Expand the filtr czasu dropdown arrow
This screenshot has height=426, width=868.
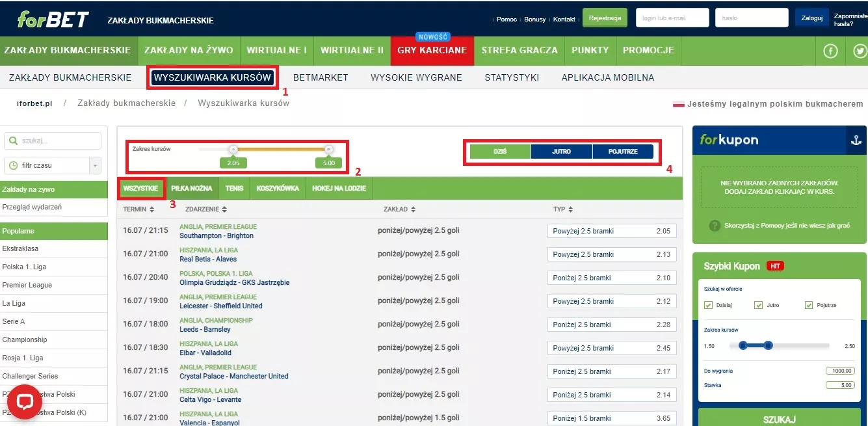pos(96,165)
